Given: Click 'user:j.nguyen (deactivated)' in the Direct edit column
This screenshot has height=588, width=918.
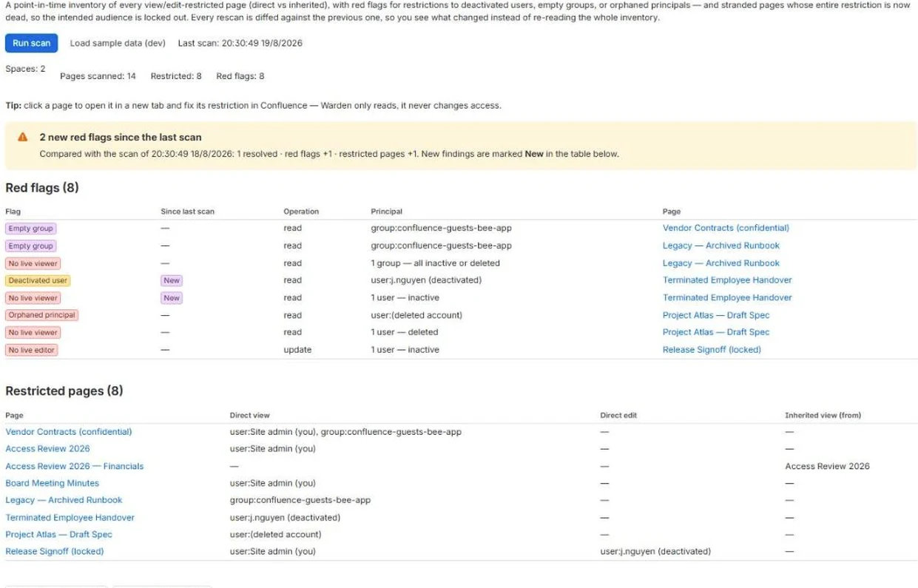Looking at the screenshot, I should click(655, 552).
